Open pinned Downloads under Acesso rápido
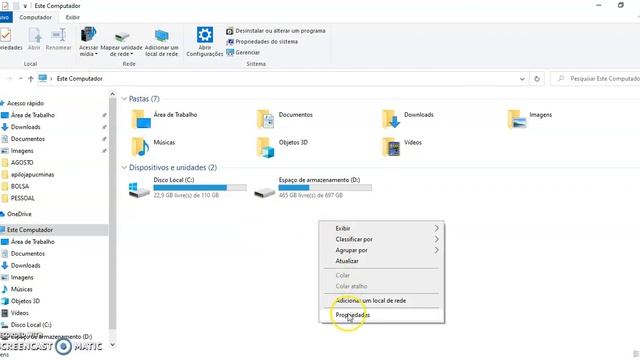 [25, 127]
